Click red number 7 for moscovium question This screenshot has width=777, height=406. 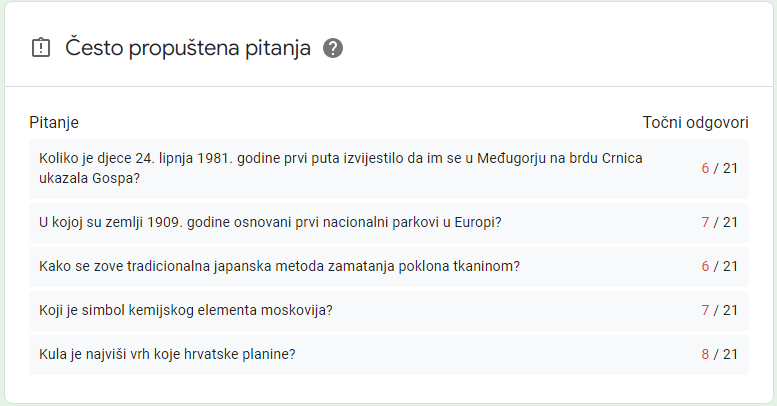pyautogui.click(x=705, y=310)
